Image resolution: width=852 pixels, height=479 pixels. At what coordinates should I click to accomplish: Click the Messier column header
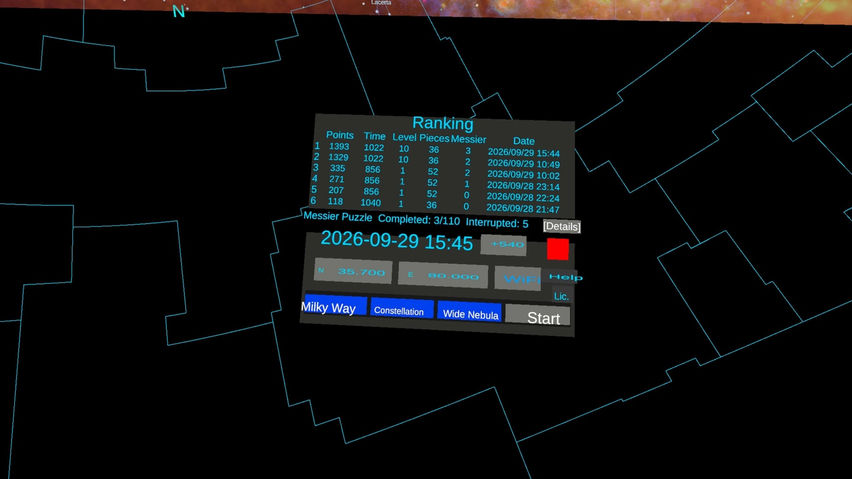tap(468, 140)
